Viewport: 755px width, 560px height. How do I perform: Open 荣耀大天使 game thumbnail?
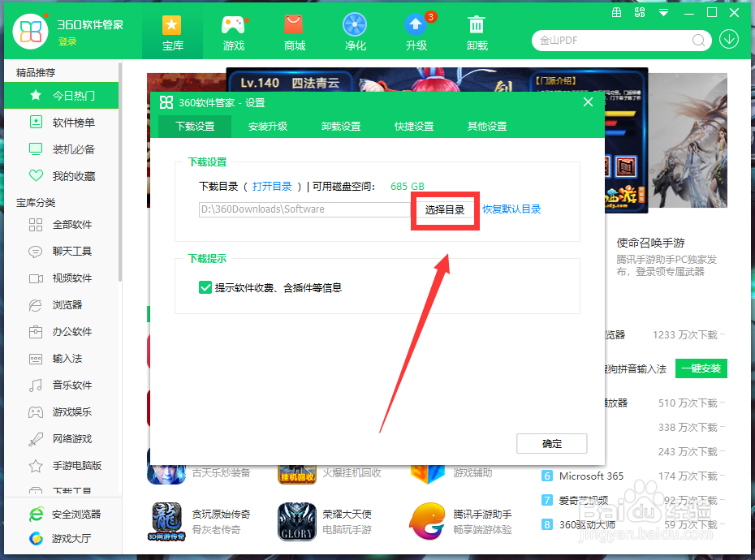(x=297, y=522)
